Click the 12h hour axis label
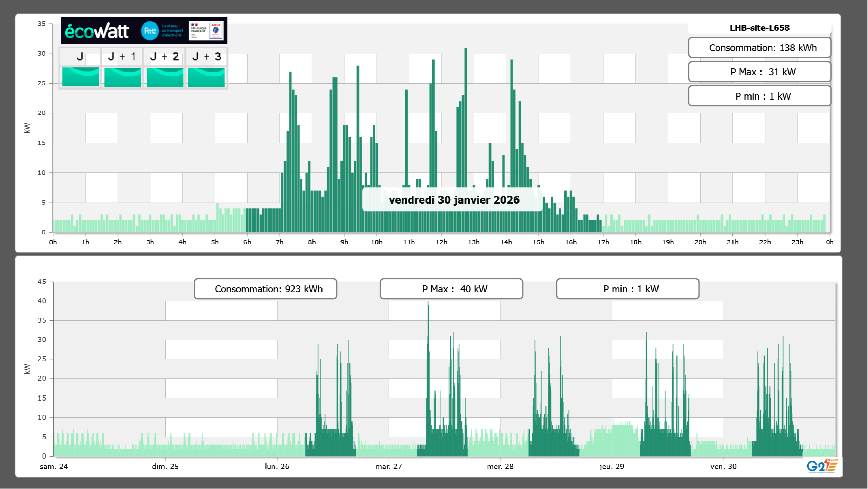Image resolution: width=868 pixels, height=489 pixels. click(441, 242)
